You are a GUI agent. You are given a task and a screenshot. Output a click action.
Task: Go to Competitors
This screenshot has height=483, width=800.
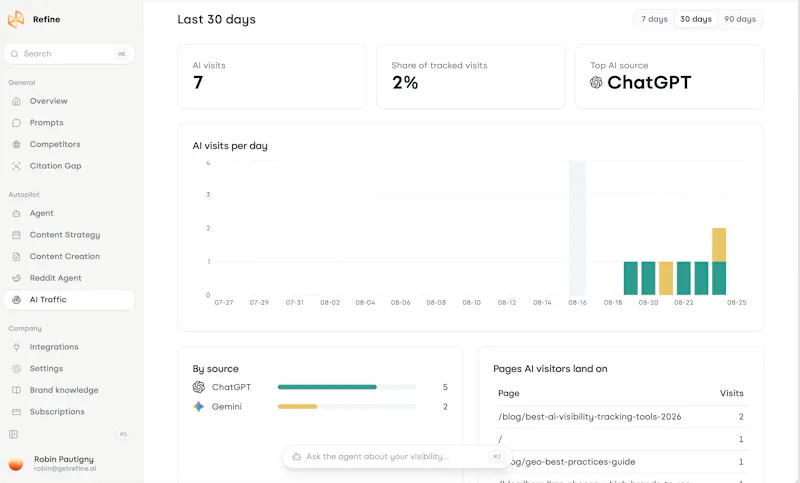pyautogui.click(x=69, y=144)
